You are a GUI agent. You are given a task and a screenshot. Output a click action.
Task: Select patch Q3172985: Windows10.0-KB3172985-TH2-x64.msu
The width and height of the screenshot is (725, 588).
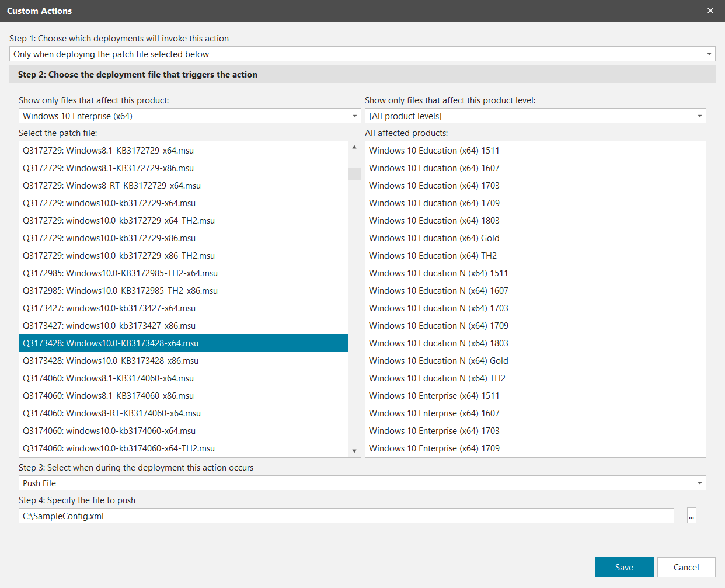[184, 273]
